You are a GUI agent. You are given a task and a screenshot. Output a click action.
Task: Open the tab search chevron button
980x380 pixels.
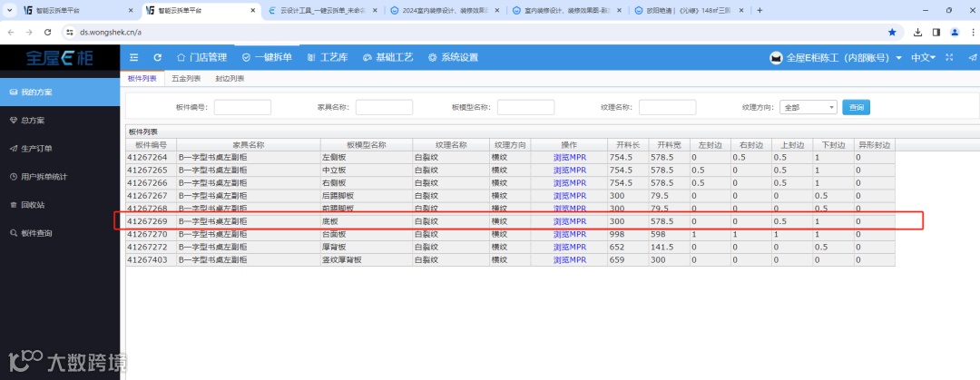(11, 11)
